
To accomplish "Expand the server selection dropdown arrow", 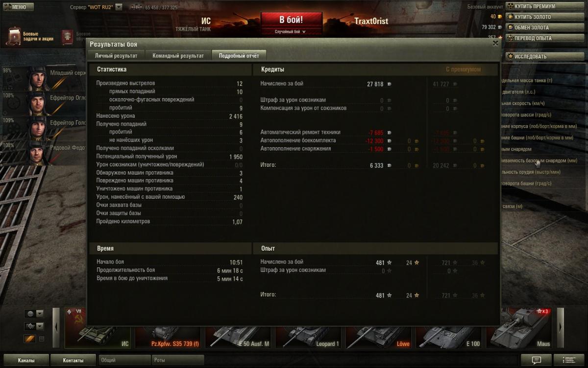I will pyautogui.click(x=119, y=7).
